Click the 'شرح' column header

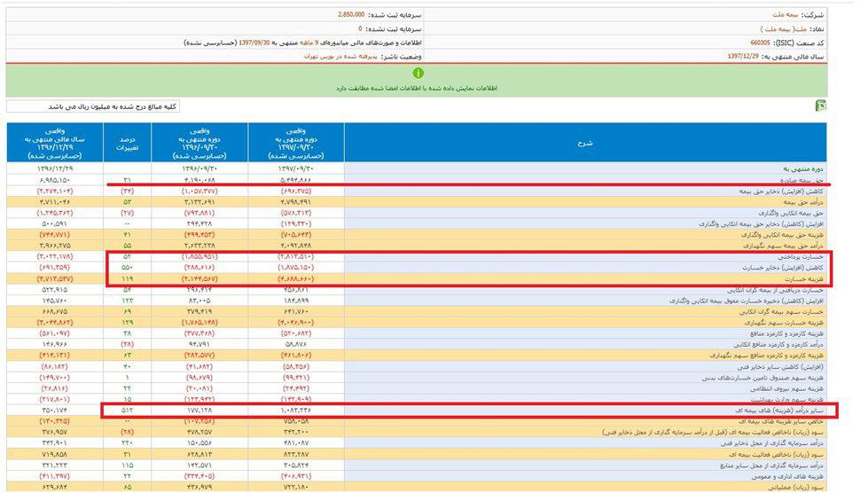tap(584, 143)
